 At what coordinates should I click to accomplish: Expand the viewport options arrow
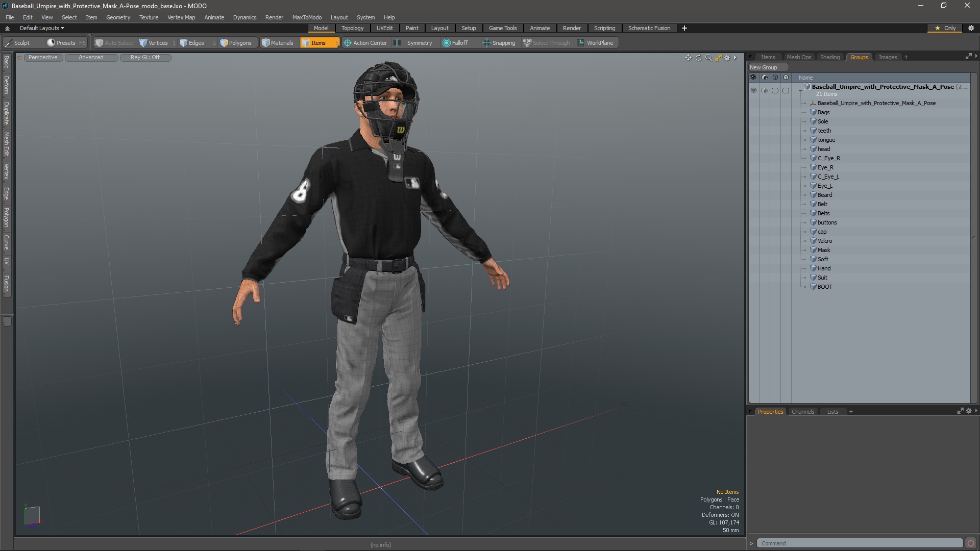(x=735, y=58)
